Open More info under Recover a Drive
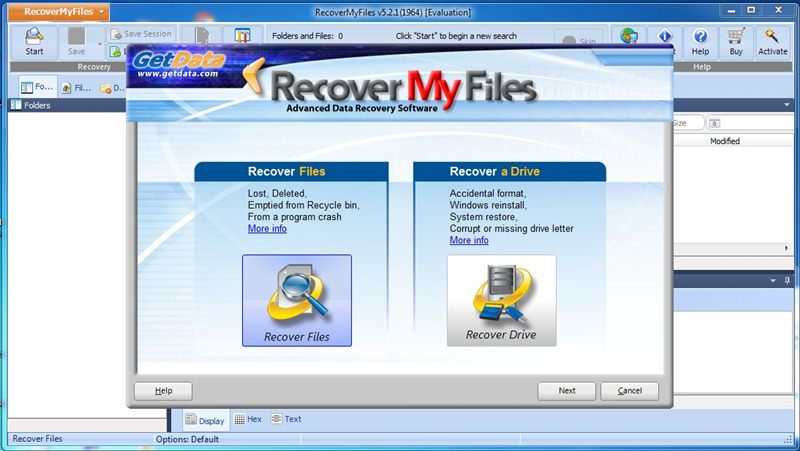Screen dimensions: 800x451 (469, 240)
